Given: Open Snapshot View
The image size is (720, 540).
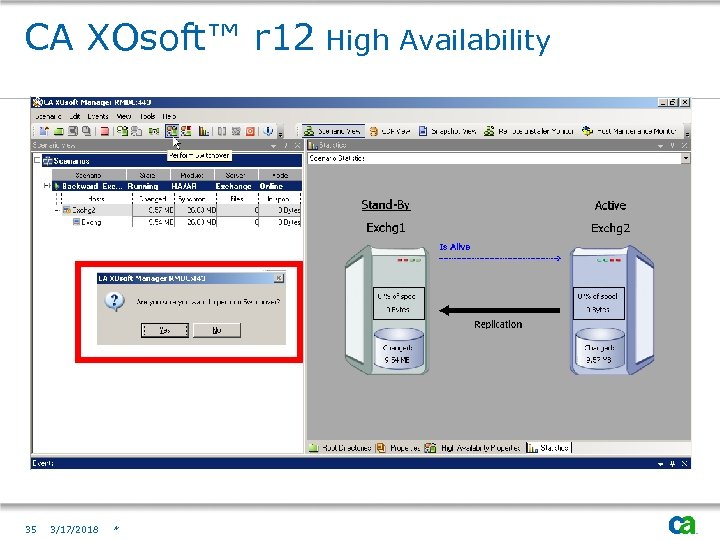Looking at the screenshot, I should pyautogui.click(x=447, y=131).
